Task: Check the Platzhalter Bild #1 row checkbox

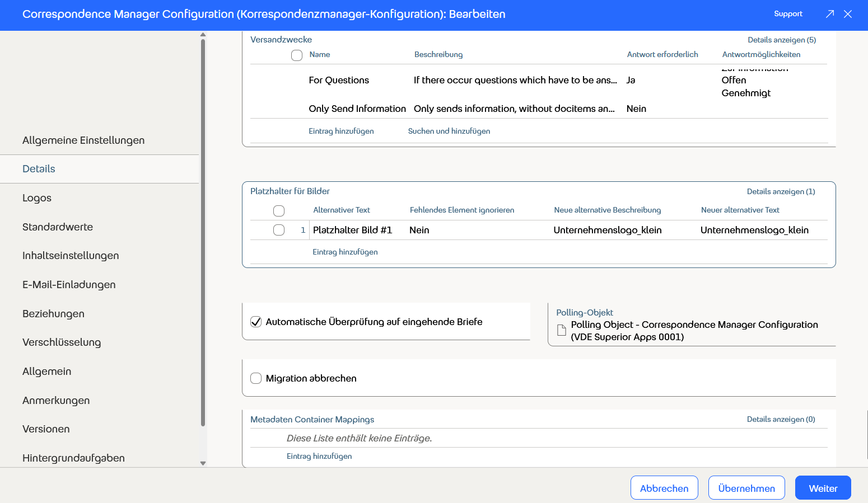Action: click(279, 230)
